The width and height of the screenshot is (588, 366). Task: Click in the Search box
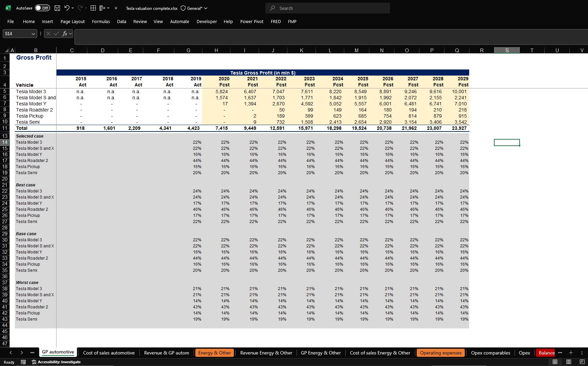pyautogui.click(x=328, y=8)
